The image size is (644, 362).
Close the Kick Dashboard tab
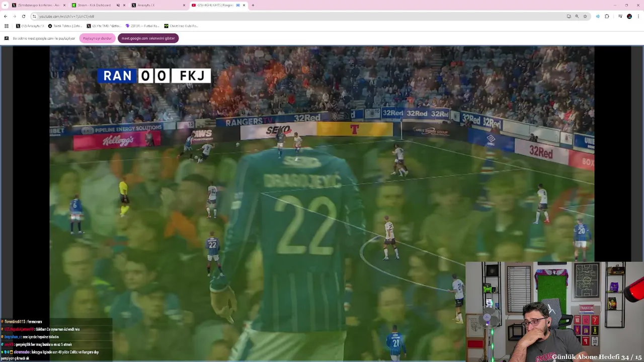click(124, 5)
